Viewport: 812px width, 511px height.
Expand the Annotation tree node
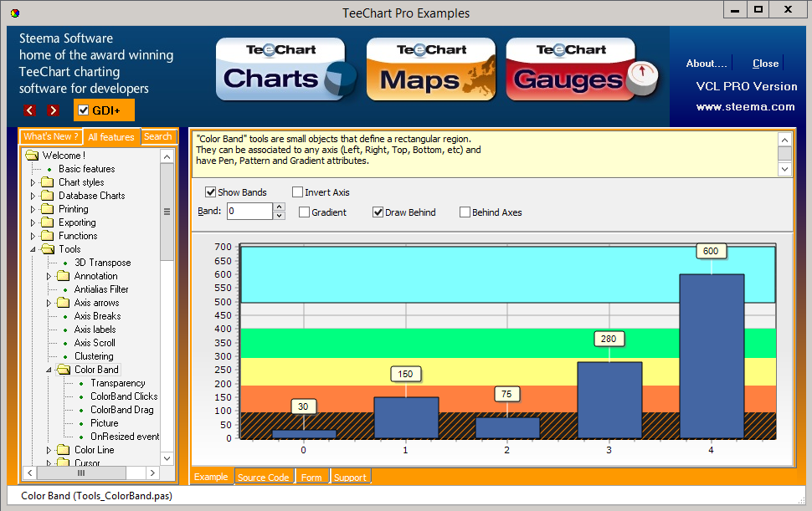tap(49, 276)
